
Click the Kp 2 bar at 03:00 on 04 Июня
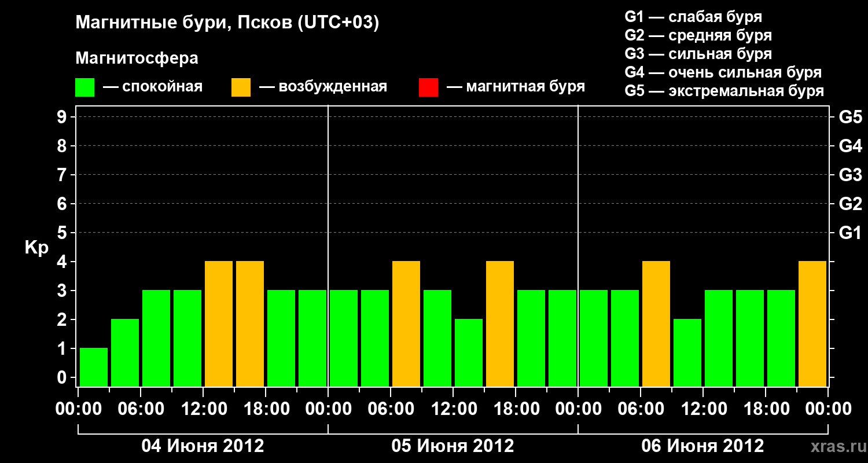[125, 352]
